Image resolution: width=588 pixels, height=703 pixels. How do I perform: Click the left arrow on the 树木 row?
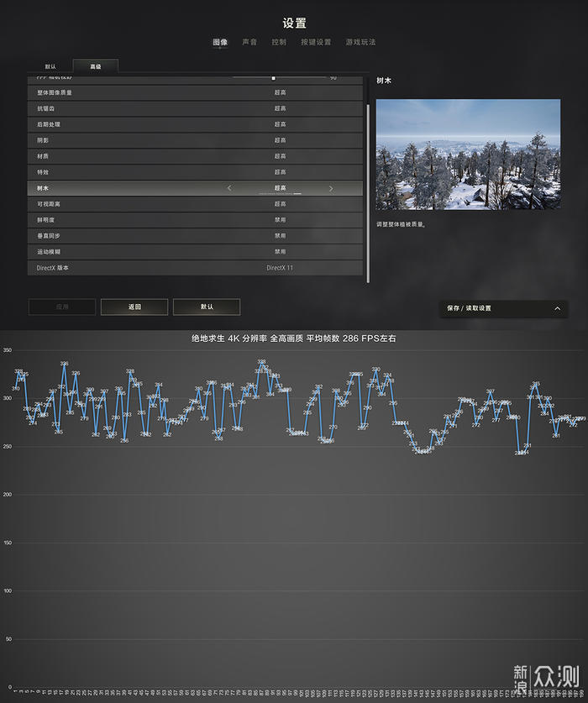click(229, 188)
